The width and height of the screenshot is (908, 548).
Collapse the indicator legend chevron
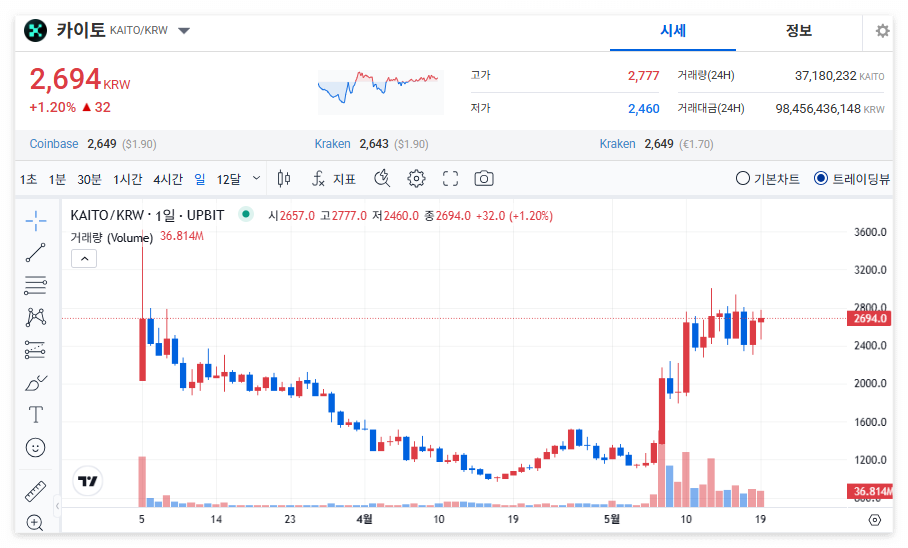84,258
